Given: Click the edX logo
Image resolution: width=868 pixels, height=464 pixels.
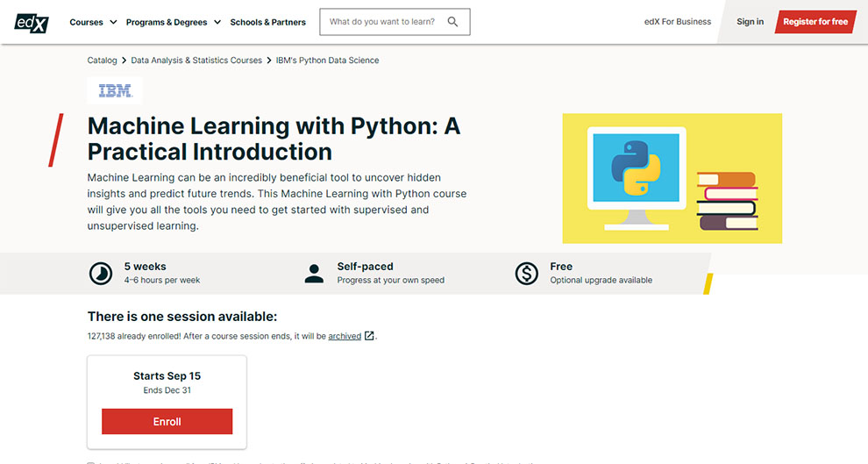Looking at the screenshot, I should tap(31, 22).
